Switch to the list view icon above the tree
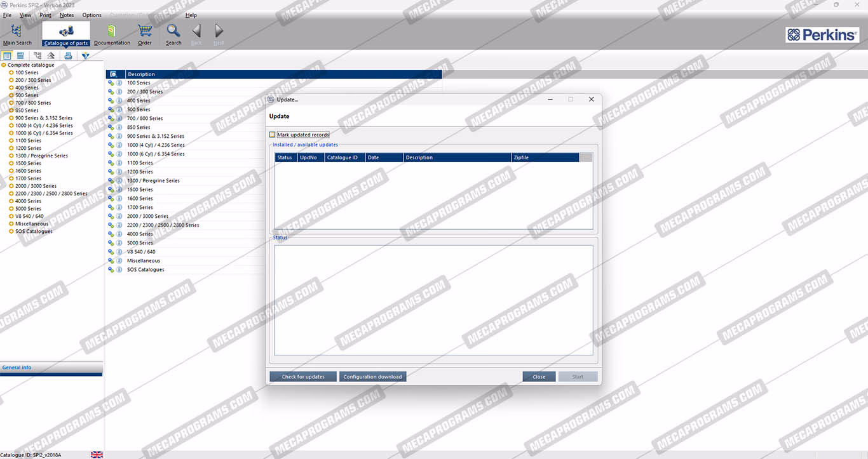The image size is (868, 459). point(7,56)
